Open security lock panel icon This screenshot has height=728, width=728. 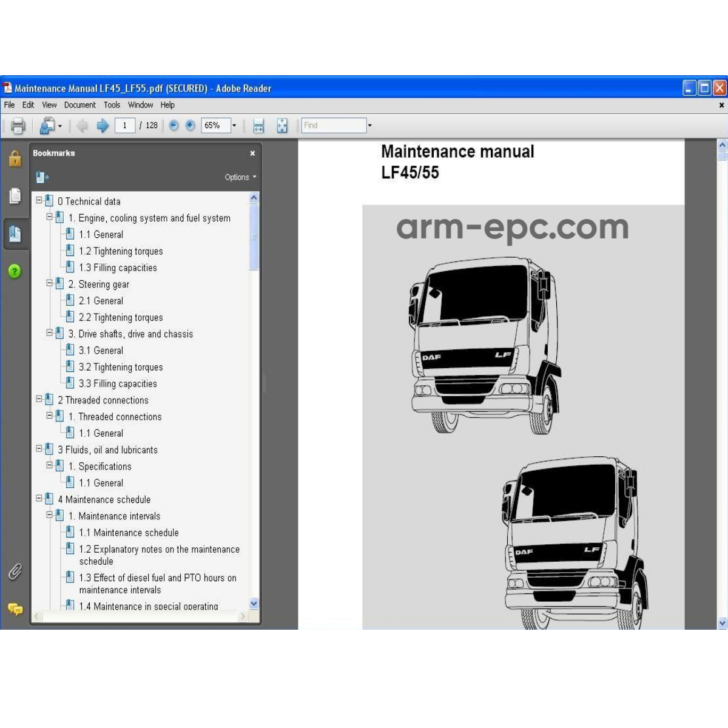tap(15, 159)
